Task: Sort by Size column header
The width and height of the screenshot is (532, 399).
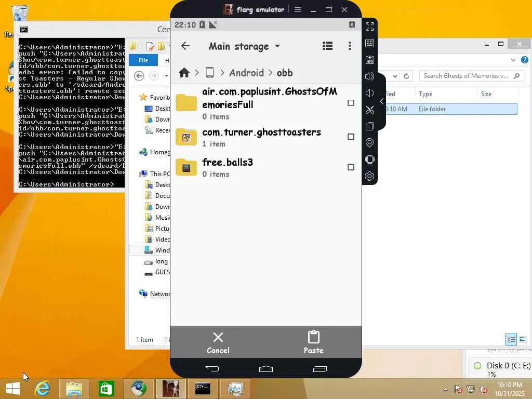Action: pyautogui.click(x=486, y=94)
